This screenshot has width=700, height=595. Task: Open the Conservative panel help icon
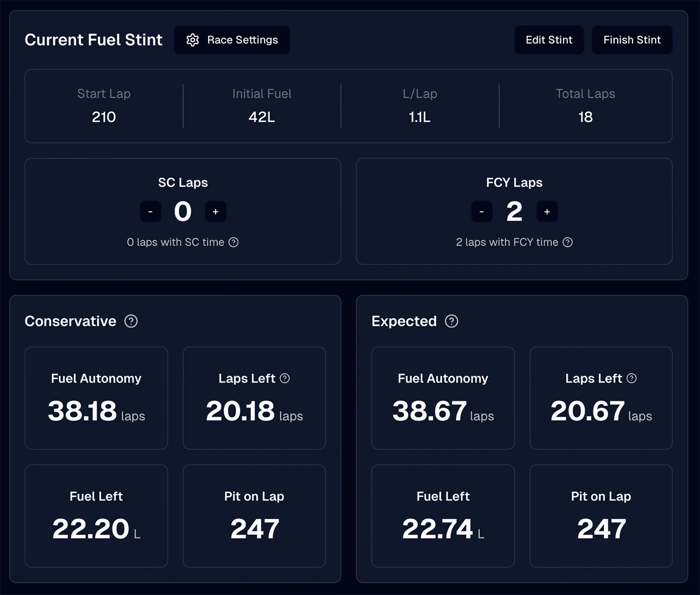(131, 321)
